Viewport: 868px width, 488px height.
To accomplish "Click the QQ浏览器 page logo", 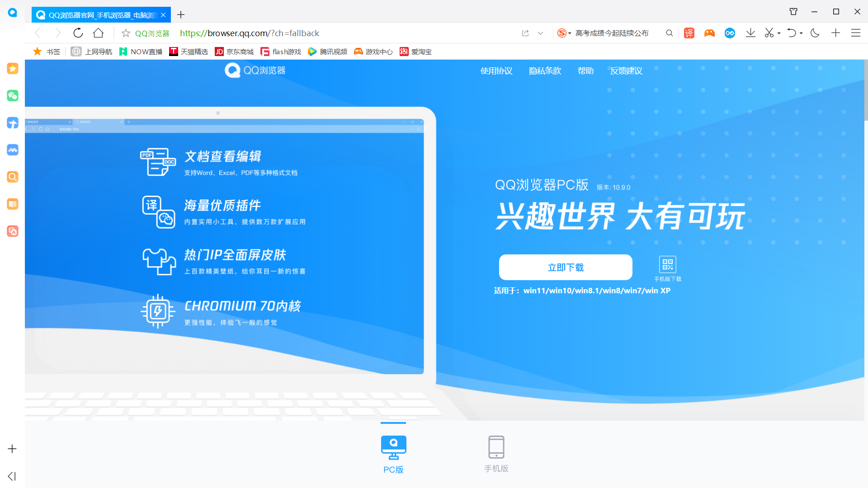I will coord(255,70).
